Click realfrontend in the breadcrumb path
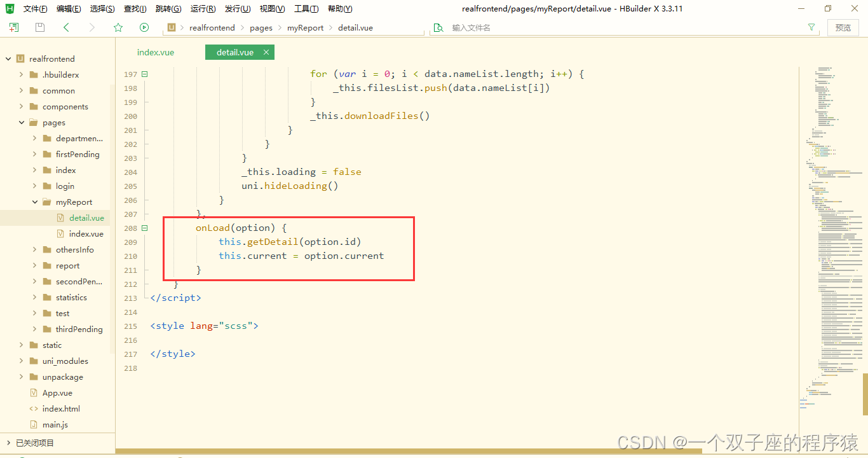 tap(212, 27)
